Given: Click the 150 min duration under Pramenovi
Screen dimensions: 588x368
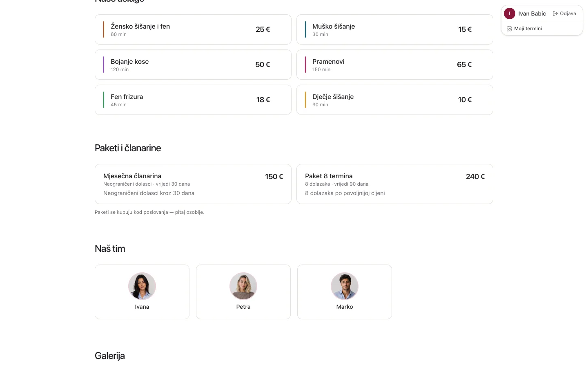Looking at the screenshot, I should (x=321, y=70).
